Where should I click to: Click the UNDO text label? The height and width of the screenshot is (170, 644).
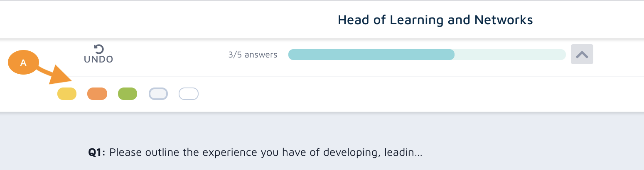click(98, 60)
